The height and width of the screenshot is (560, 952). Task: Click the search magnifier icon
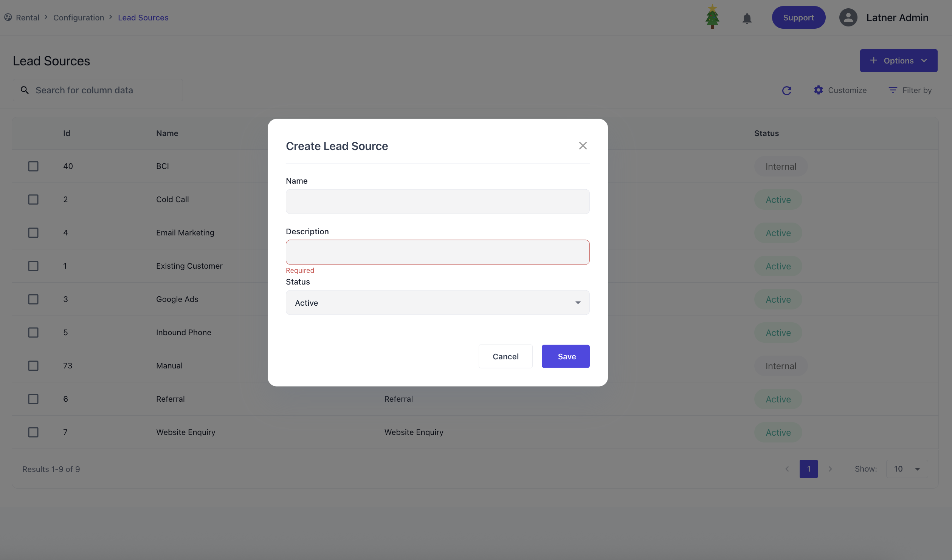tap(25, 90)
